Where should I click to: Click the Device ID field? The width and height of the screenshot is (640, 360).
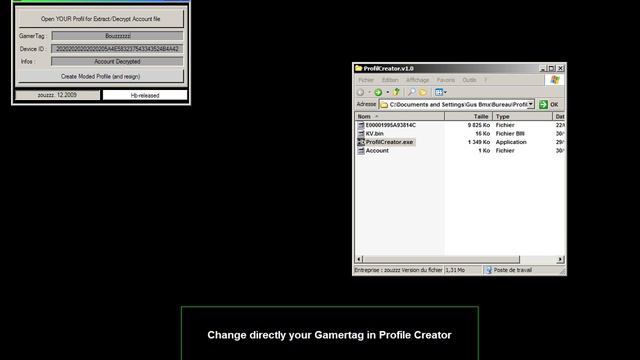pyautogui.click(x=117, y=49)
